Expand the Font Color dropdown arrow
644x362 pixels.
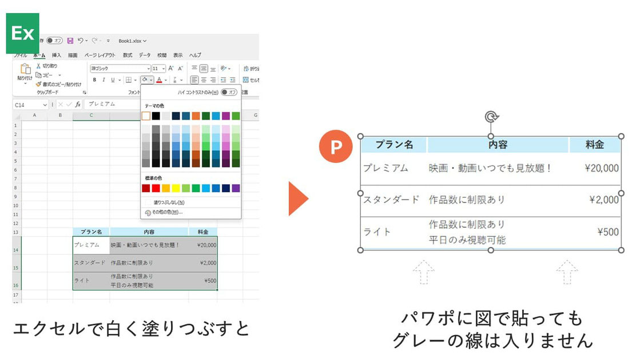click(166, 80)
